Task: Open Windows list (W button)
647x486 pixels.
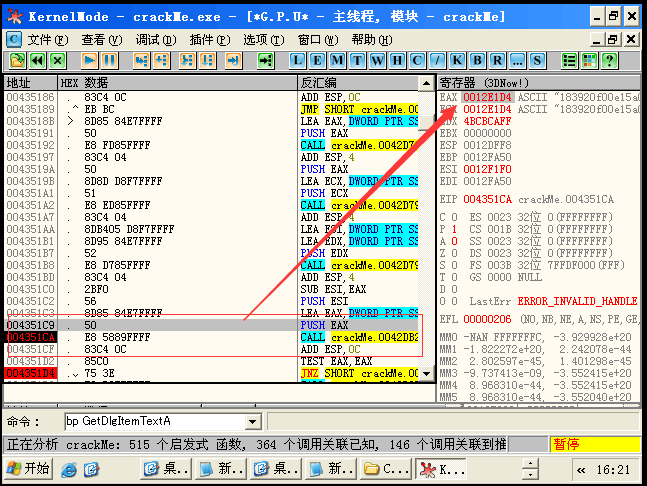Action: [x=377, y=61]
